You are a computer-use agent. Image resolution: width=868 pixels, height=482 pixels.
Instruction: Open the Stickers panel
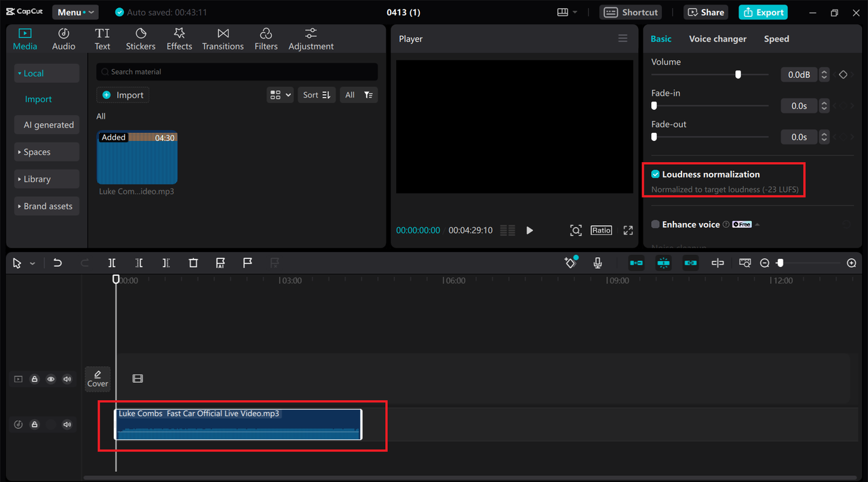(x=140, y=39)
